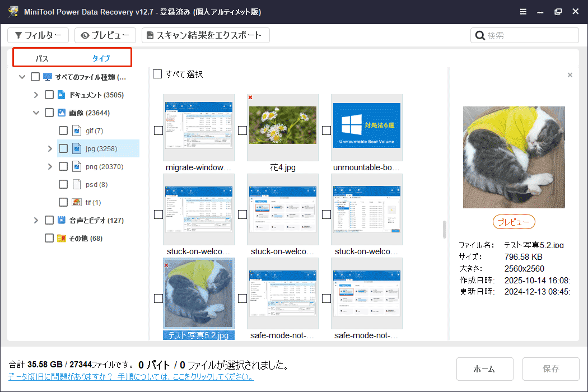Expand the jpg (3258) node
588x392 pixels.
49,148
